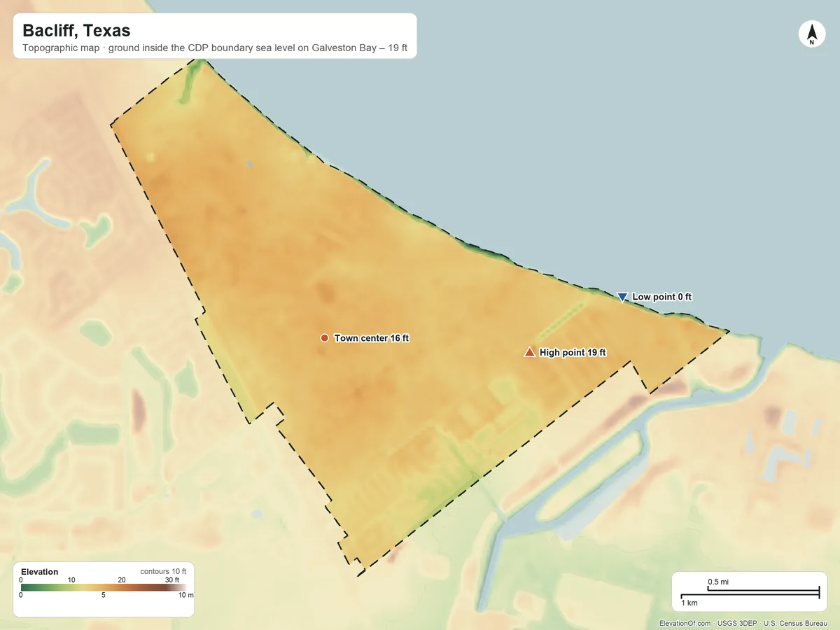
Task: Click the 'Elevation' legend heading
Action: tap(40, 572)
